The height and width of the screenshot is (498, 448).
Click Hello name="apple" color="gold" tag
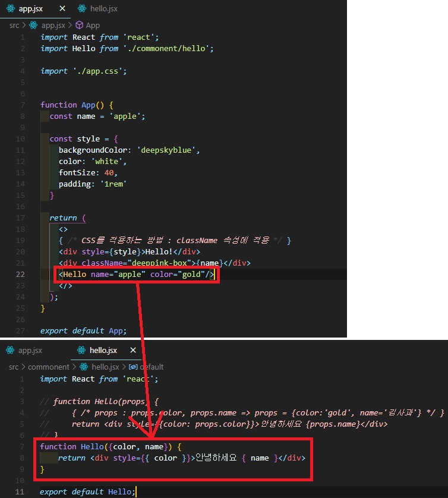(x=137, y=275)
